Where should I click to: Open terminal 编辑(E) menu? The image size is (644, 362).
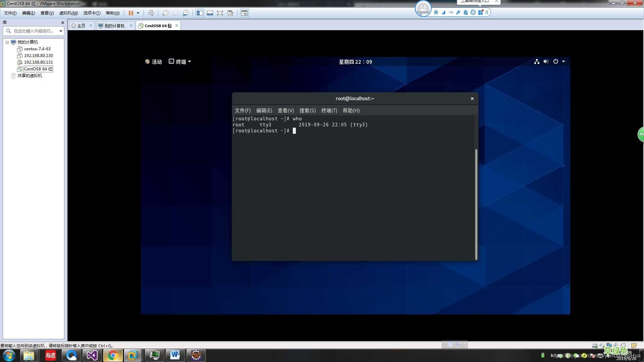(x=264, y=111)
